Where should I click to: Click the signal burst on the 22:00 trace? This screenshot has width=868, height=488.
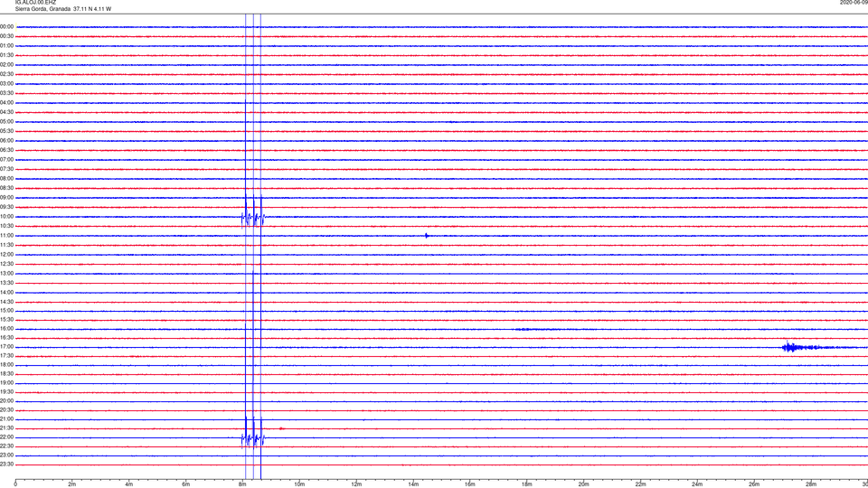[253, 439]
